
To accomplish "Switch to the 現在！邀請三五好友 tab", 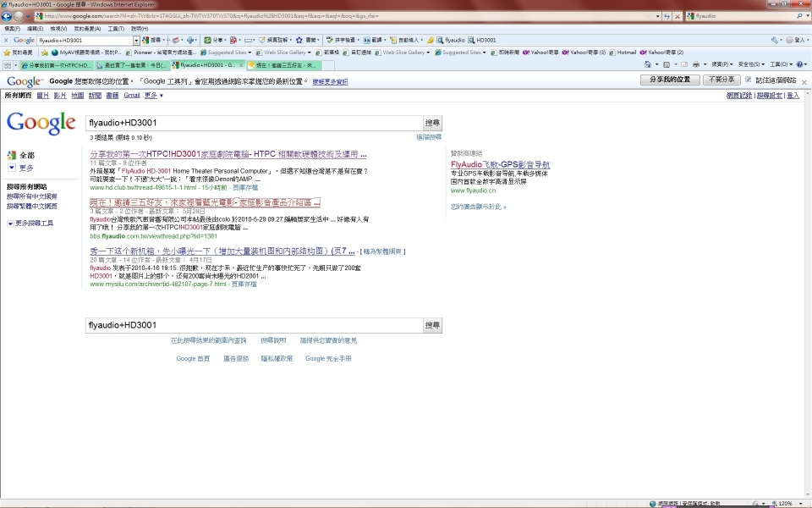I will (x=283, y=65).
